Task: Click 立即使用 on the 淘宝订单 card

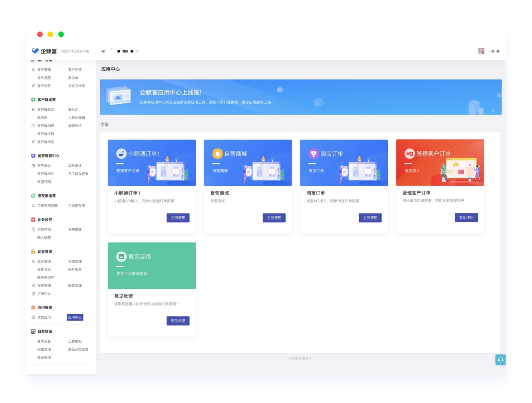Action: [370, 217]
